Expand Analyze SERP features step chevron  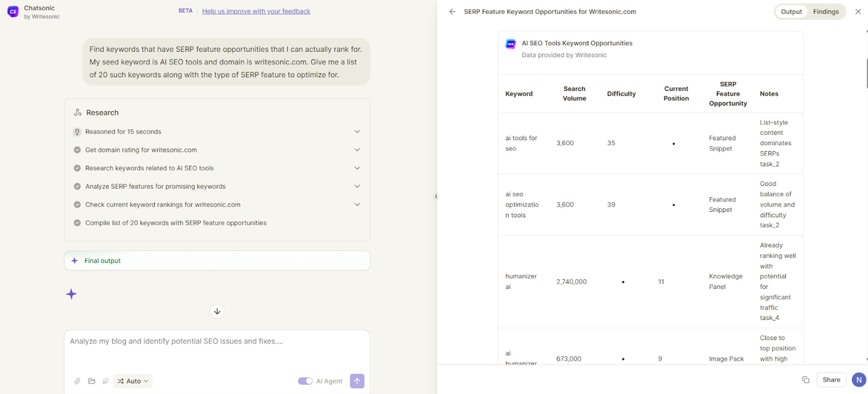click(357, 186)
